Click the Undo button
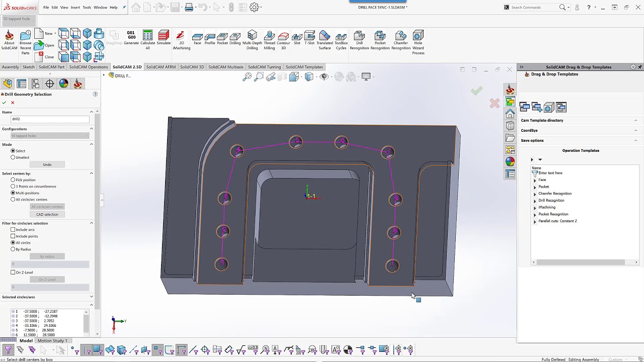Image resolution: width=644 pixels, height=362 pixels. point(47,164)
